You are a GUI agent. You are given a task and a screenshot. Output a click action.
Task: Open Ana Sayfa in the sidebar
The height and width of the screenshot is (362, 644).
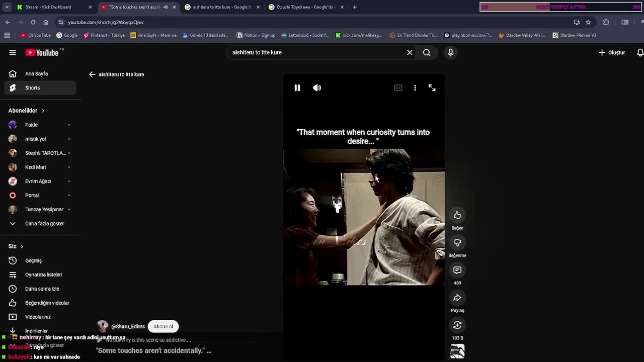pyautogui.click(x=40, y=73)
